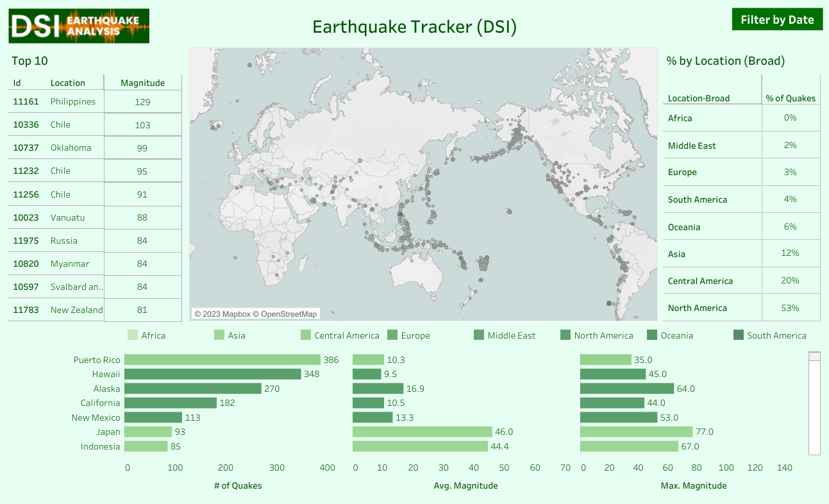The image size is (829, 504).
Task: Select the Africa legend color swatch
Action: 133,335
